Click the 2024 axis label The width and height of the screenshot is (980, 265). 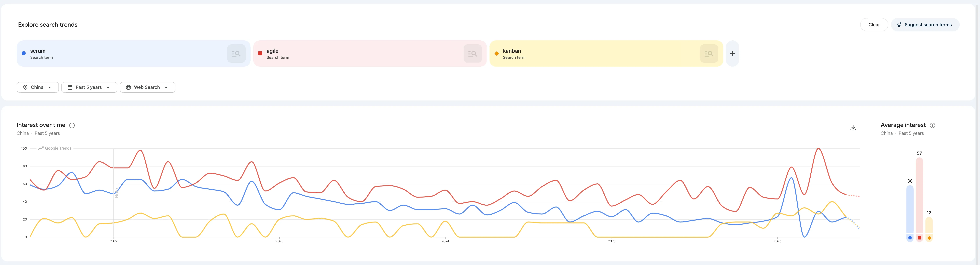pos(445,241)
